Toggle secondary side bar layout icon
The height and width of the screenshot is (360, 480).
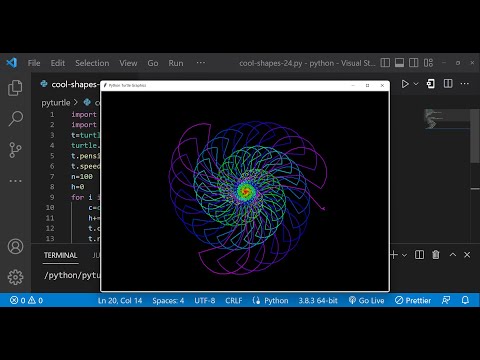pos(414,63)
